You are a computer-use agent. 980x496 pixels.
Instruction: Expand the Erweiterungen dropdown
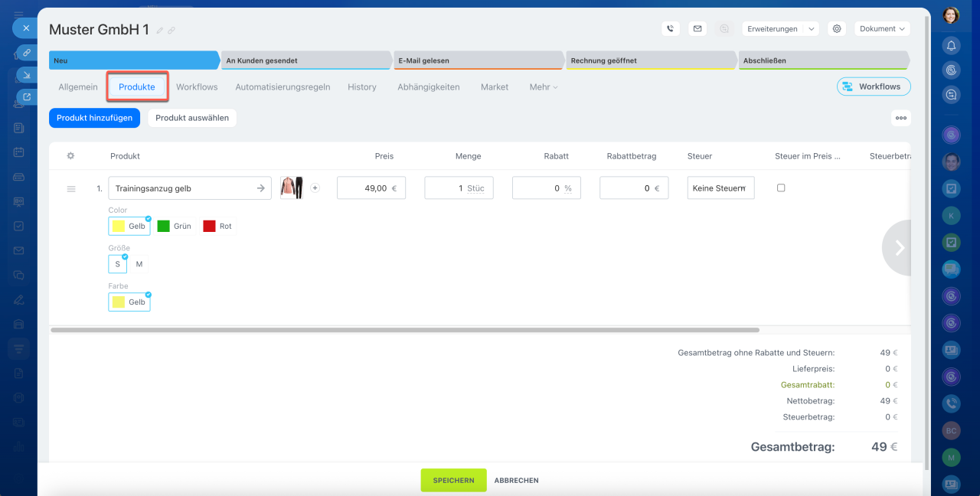pos(780,28)
